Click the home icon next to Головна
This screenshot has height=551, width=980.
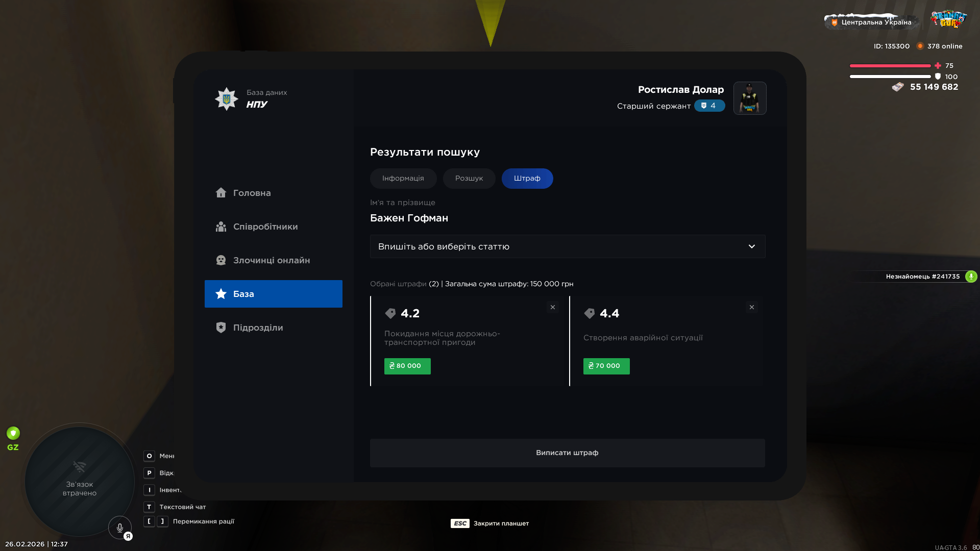click(220, 193)
